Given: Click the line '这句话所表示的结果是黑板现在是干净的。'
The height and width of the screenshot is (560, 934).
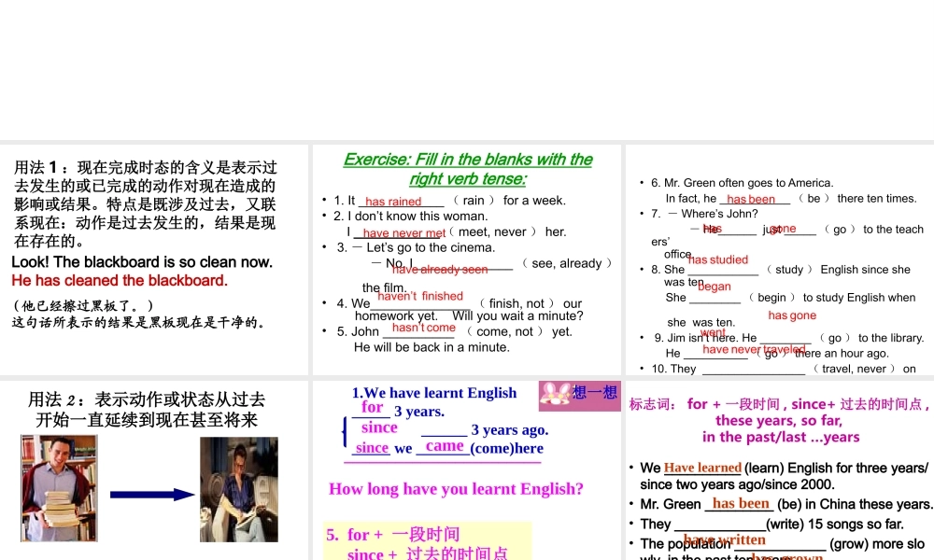Looking at the screenshot, I should point(139,323).
